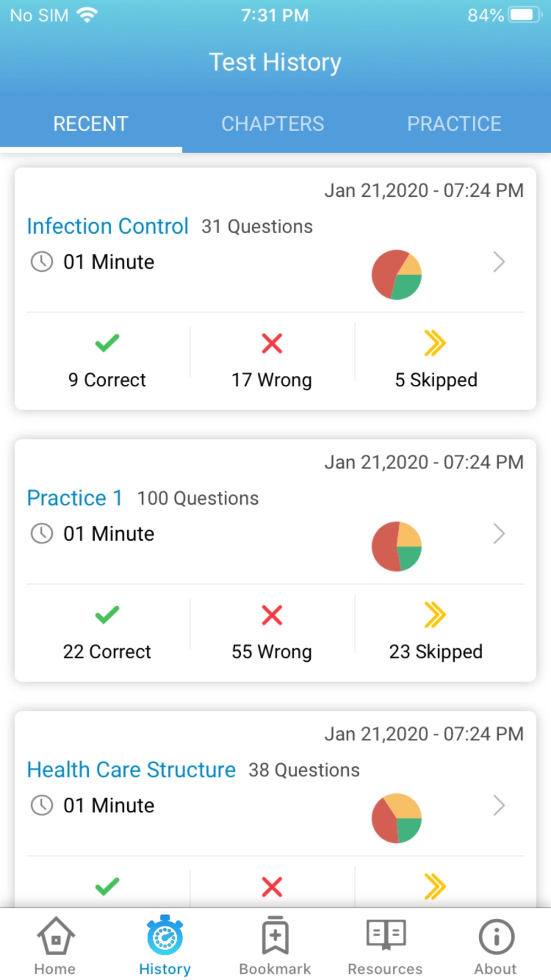Open the Resources book icon
The image size is (551, 980).
tap(386, 934)
